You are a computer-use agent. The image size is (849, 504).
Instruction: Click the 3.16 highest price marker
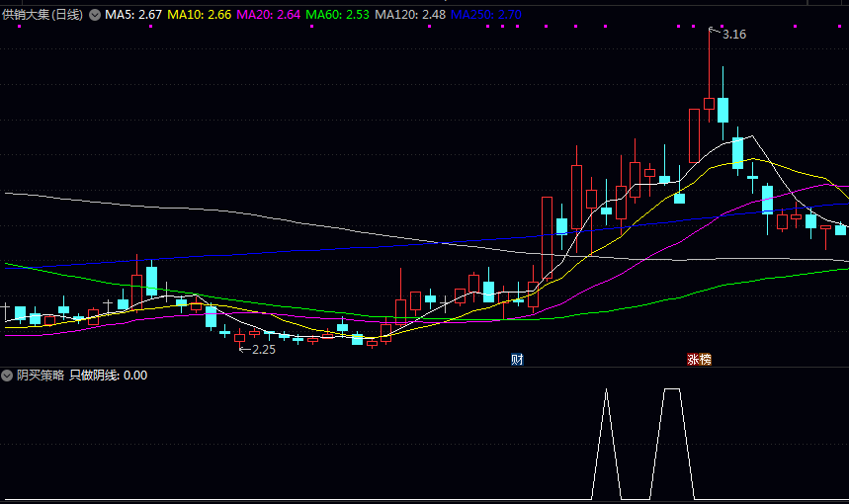coord(733,35)
